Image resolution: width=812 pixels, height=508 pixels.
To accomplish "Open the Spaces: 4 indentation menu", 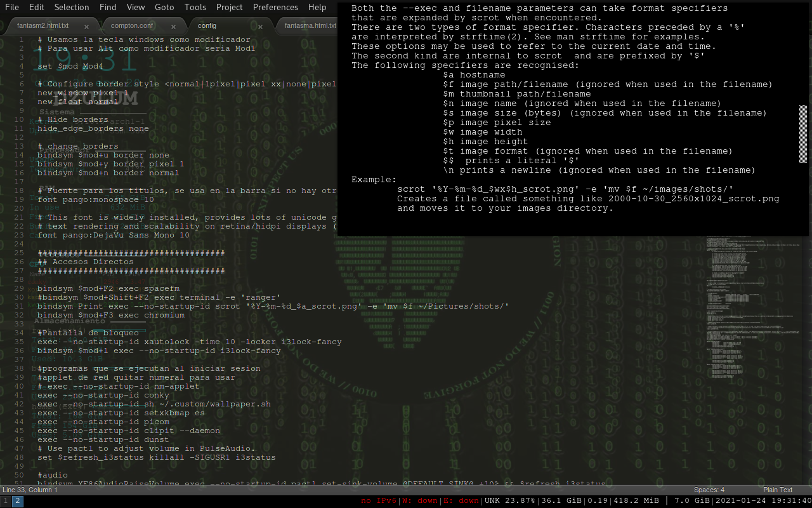I will [709, 490].
